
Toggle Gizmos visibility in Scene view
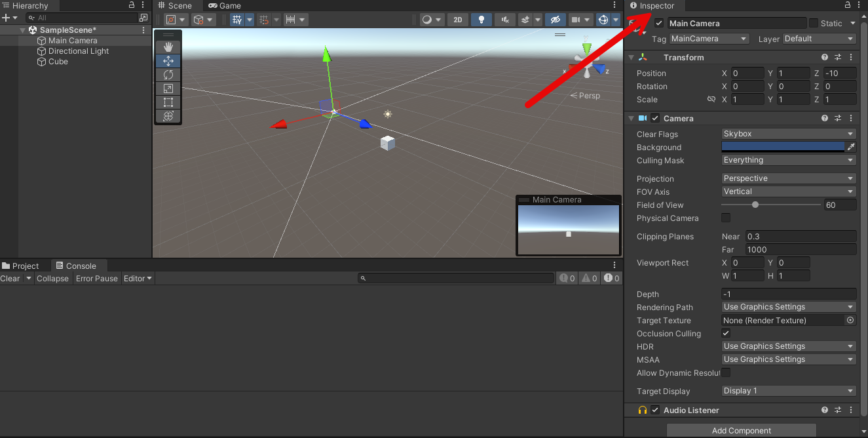[x=603, y=20]
